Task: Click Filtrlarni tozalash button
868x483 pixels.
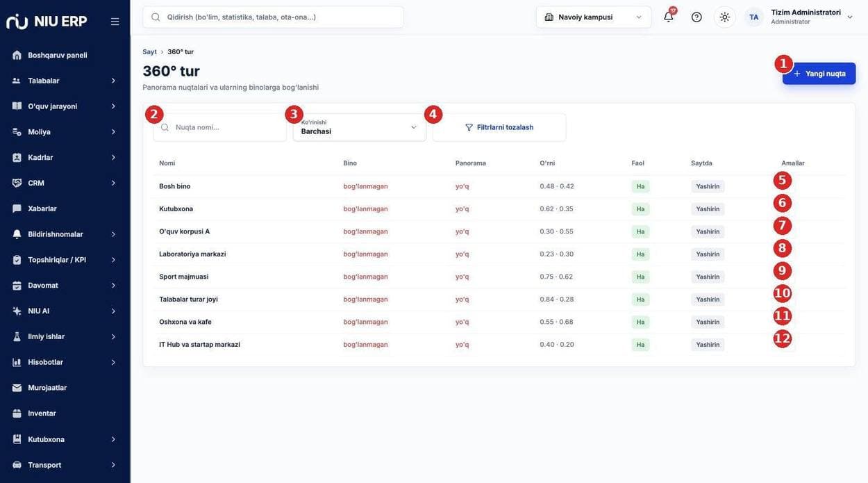Action: [499, 127]
